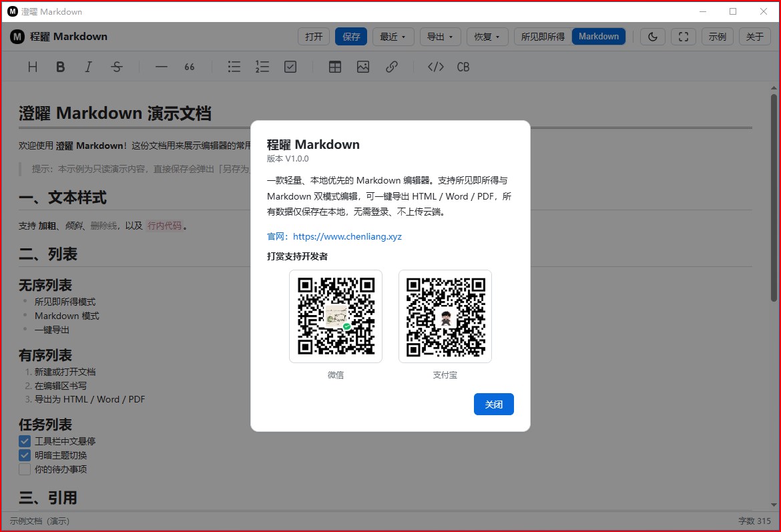This screenshot has height=532, width=781.
Task: Click the 三、引用 heading
Action: 48,498
